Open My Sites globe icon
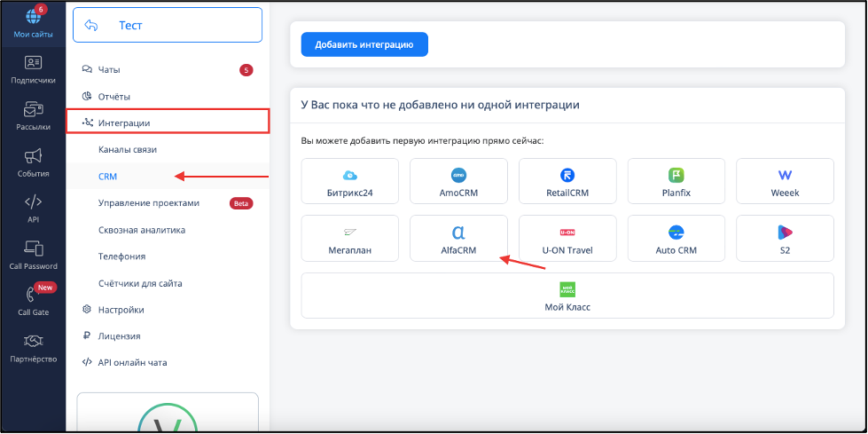Viewport: 868px width, 434px height. (34, 17)
